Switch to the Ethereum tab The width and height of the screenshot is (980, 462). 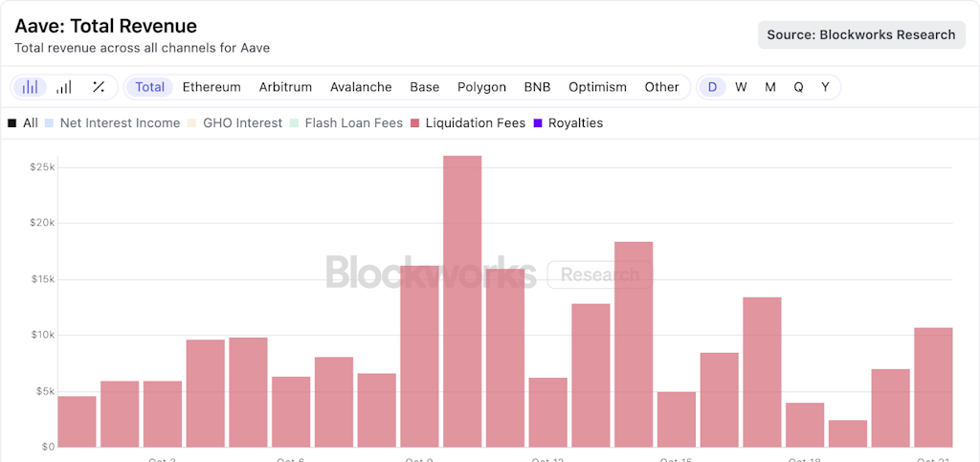click(x=212, y=87)
